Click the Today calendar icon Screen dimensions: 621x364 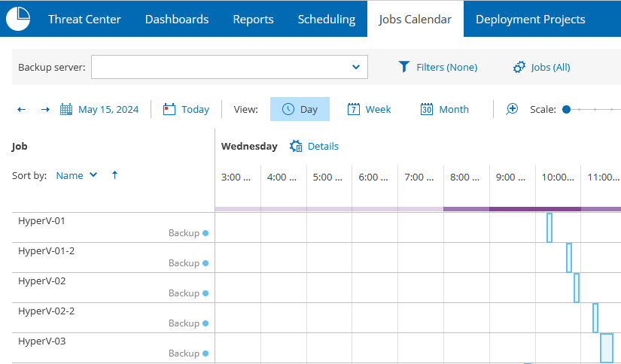click(x=169, y=109)
